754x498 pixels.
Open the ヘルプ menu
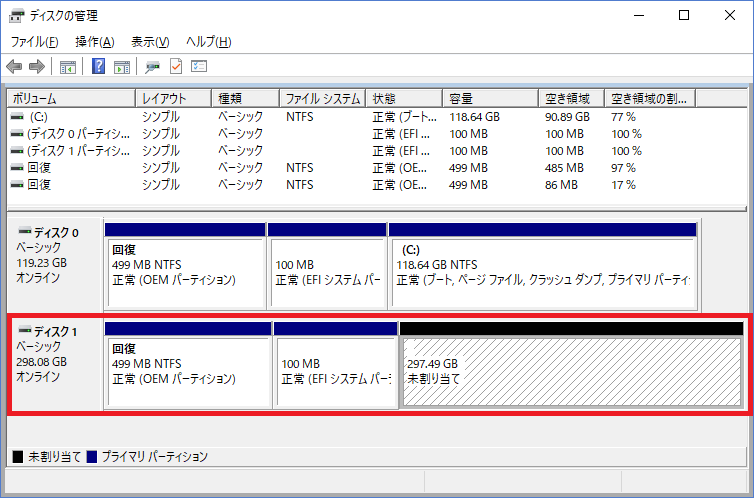pos(209,42)
